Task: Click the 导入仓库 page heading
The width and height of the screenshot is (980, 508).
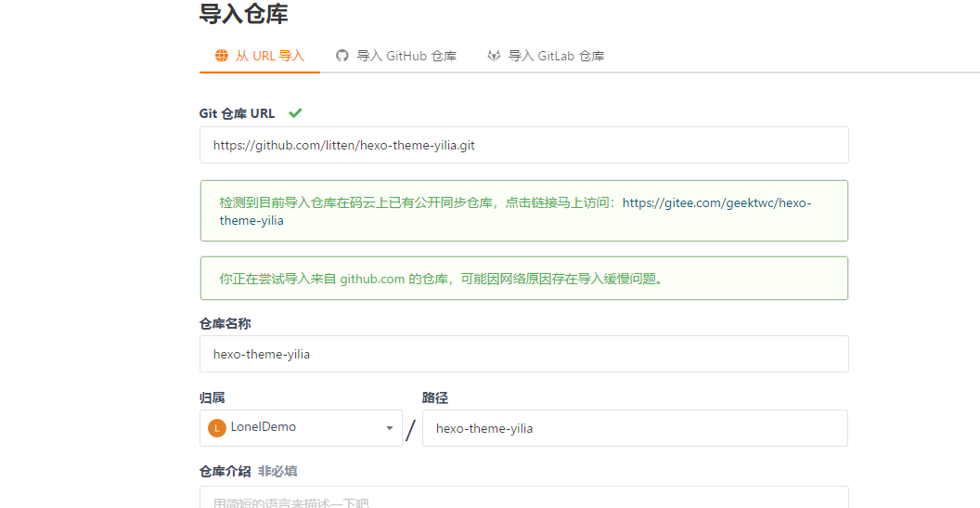Action: coord(244,13)
